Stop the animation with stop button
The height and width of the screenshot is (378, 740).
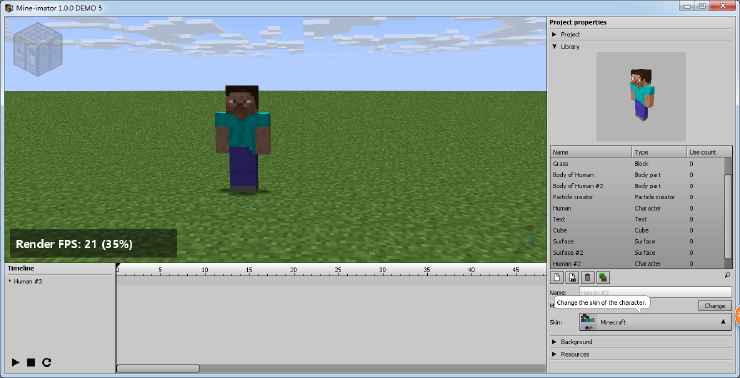coord(31,362)
